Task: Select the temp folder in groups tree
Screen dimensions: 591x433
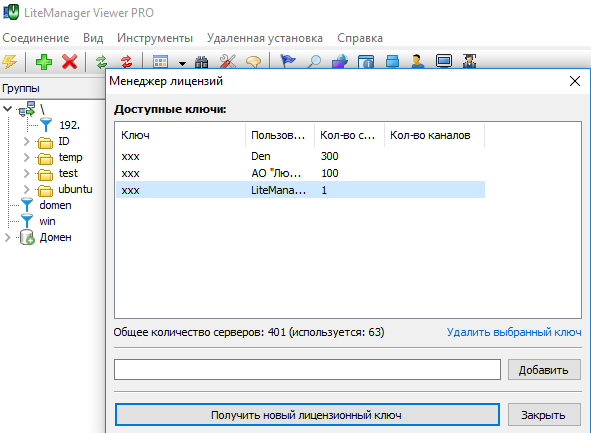Action: [70, 157]
